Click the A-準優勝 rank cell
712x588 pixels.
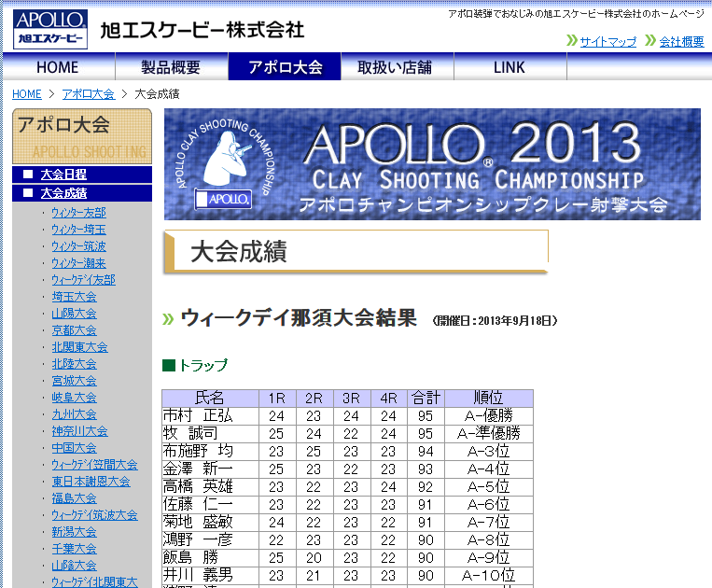click(x=489, y=434)
